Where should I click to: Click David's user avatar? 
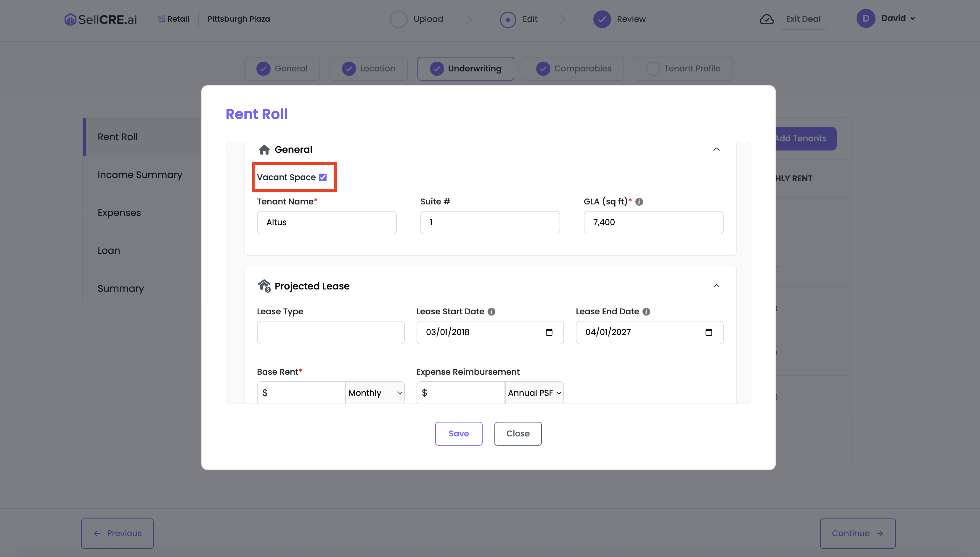click(x=866, y=18)
